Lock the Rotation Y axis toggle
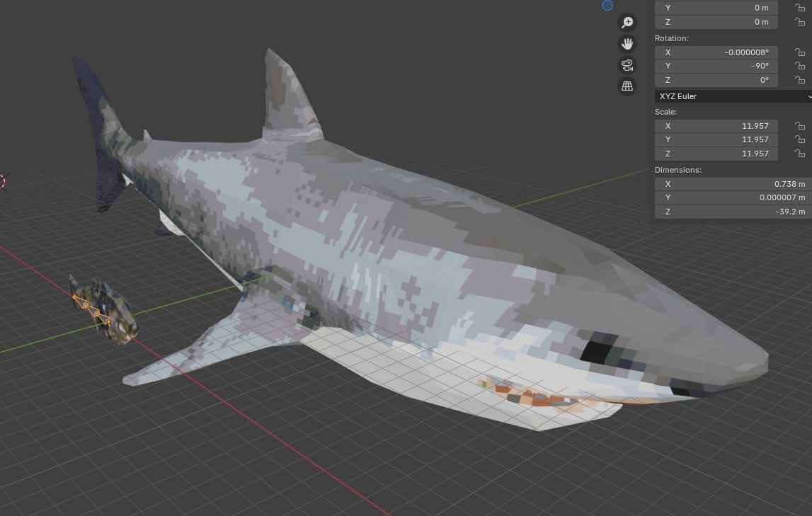812x516 pixels. coord(801,66)
